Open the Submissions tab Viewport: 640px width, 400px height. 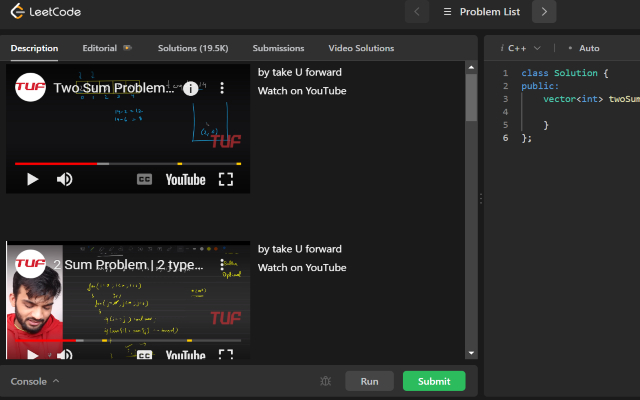278,48
